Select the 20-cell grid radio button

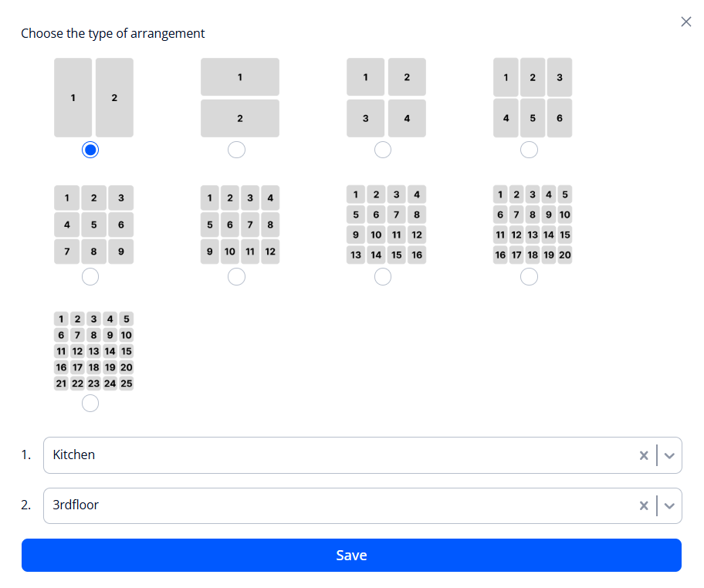point(529,276)
